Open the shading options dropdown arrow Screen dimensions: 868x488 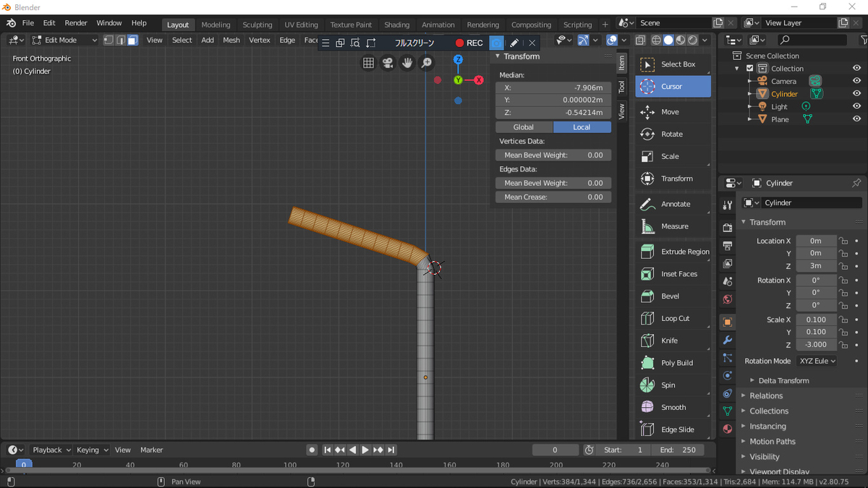click(x=705, y=40)
